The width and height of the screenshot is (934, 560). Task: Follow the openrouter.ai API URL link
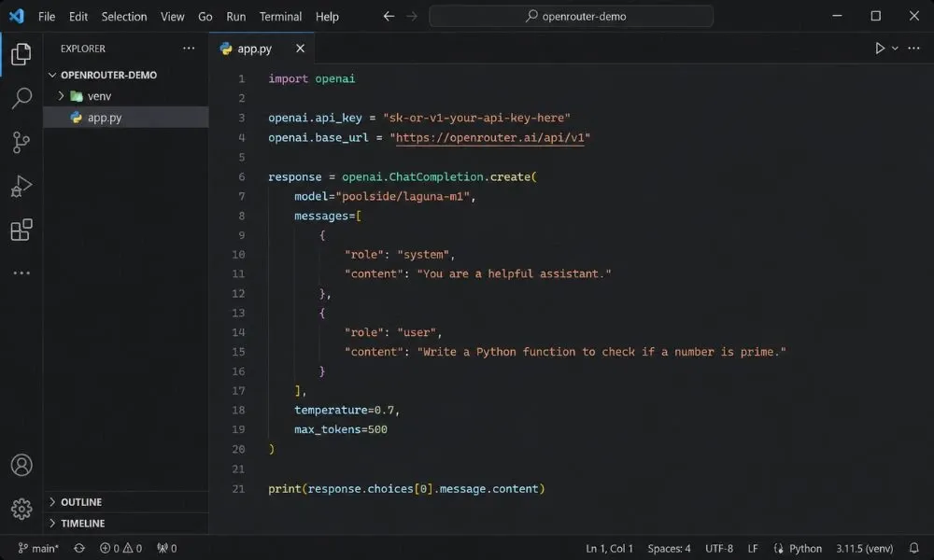489,137
